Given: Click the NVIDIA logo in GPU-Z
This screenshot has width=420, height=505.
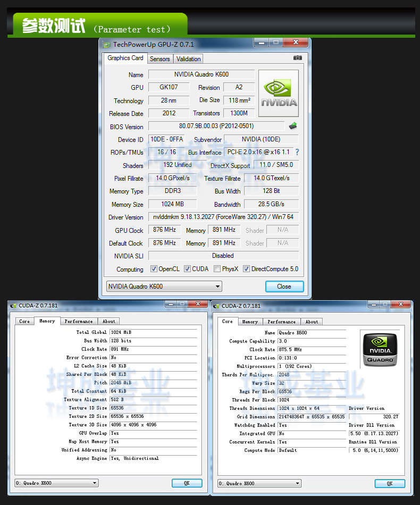Looking at the screenshot, I should coord(279,93).
